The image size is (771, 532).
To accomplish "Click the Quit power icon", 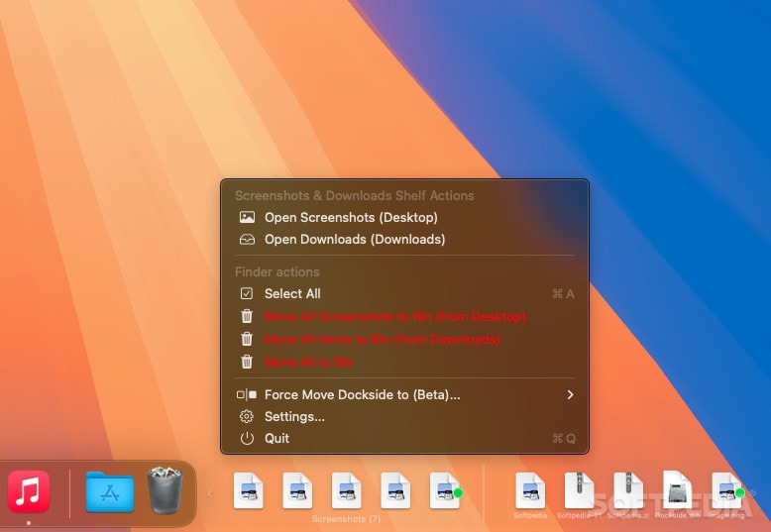I will [x=247, y=438].
